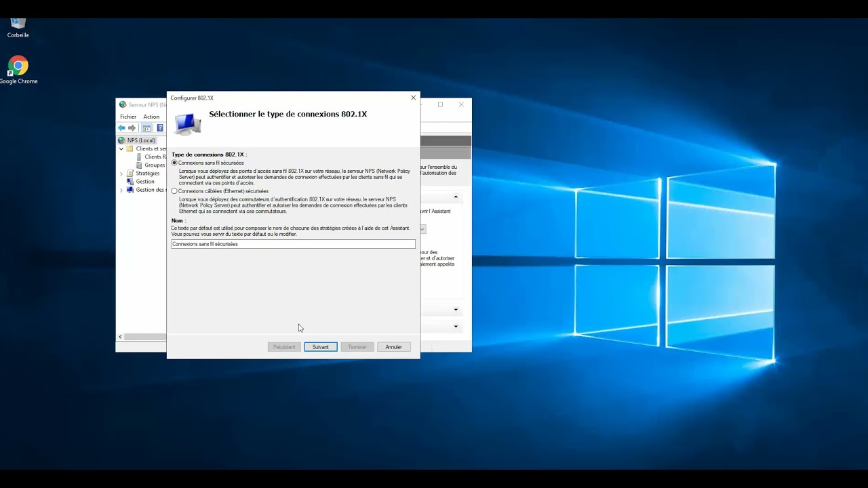This screenshot has width=868, height=488.
Task: Click the Clients folder icon in tree
Action: 130,148
